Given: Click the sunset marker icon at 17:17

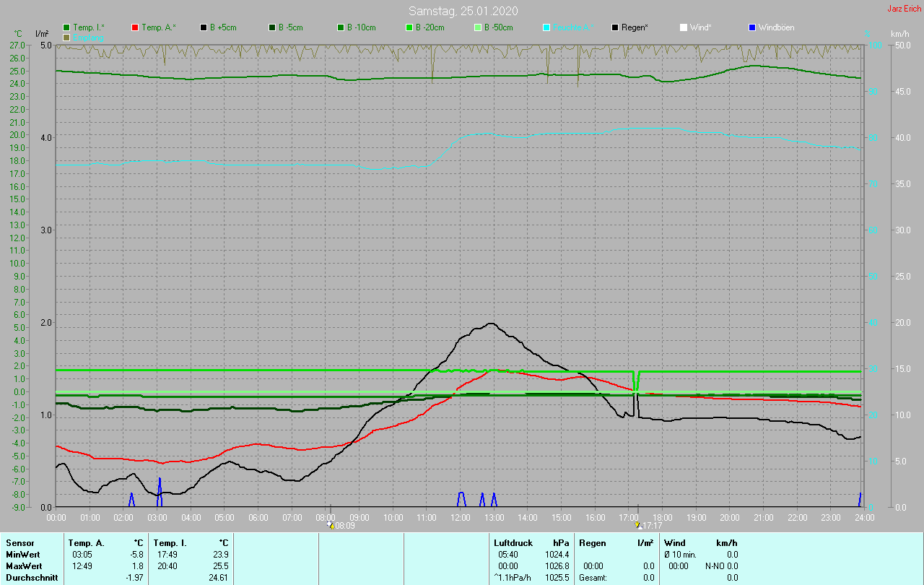Looking at the screenshot, I should [x=638, y=526].
